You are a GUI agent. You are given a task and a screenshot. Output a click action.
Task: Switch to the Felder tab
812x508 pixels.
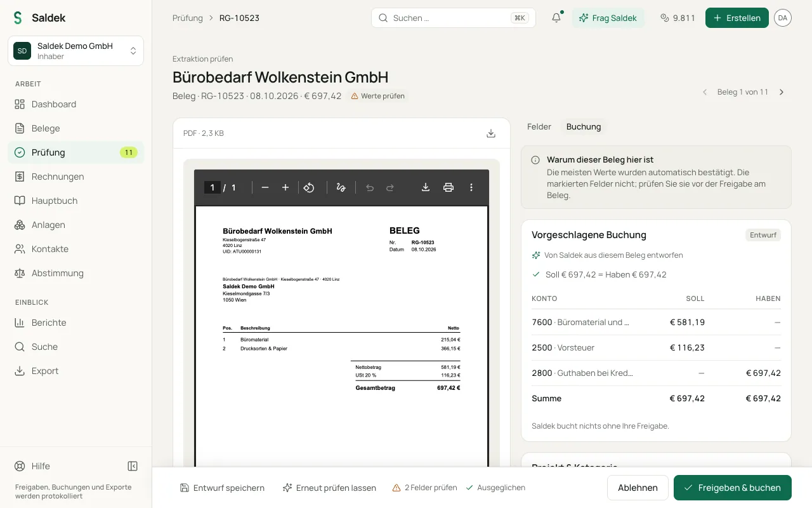tap(539, 127)
